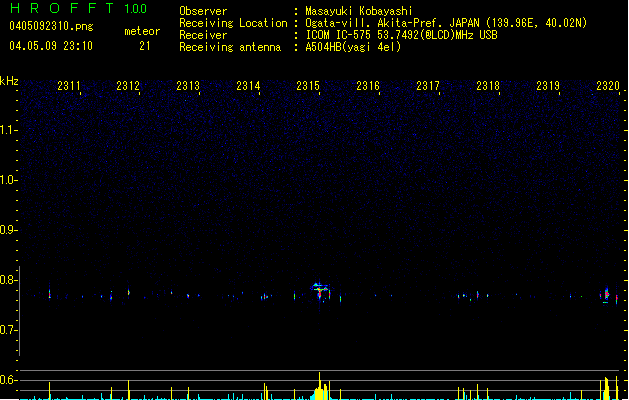
Task: Click the date stamp 04.05.09 23:10
Action: point(51,46)
